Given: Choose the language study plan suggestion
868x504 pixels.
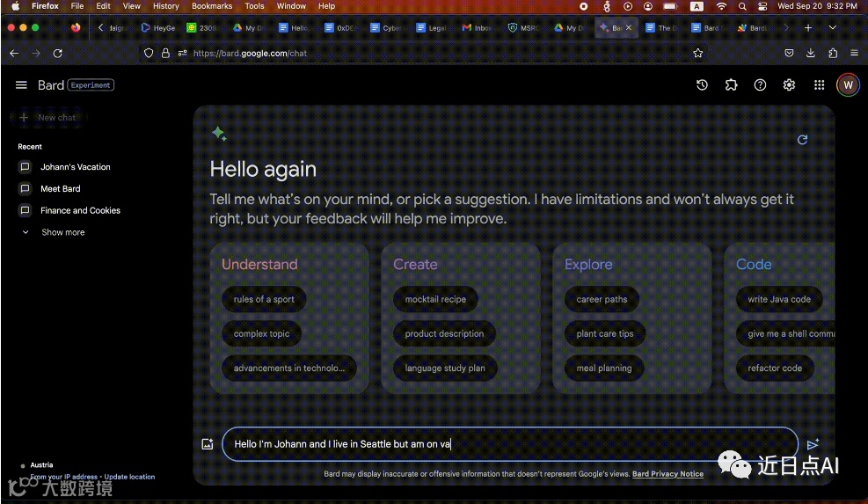Looking at the screenshot, I should click(444, 368).
